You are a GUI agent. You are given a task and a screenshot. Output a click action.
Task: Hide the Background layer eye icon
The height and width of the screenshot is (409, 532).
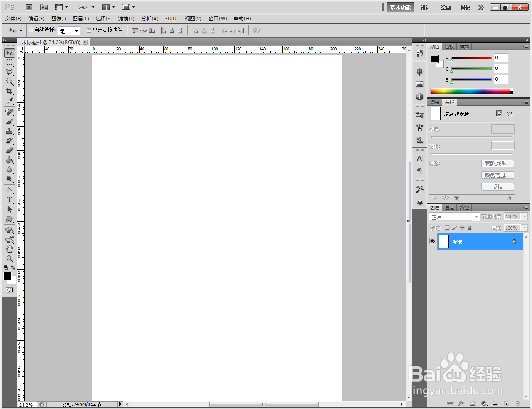click(432, 241)
